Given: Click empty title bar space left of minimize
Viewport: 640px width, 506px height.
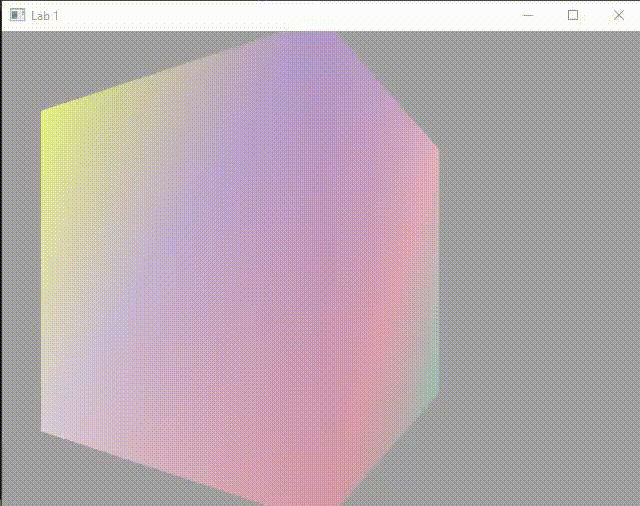Looking at the screenshot, I should point(300,16).
